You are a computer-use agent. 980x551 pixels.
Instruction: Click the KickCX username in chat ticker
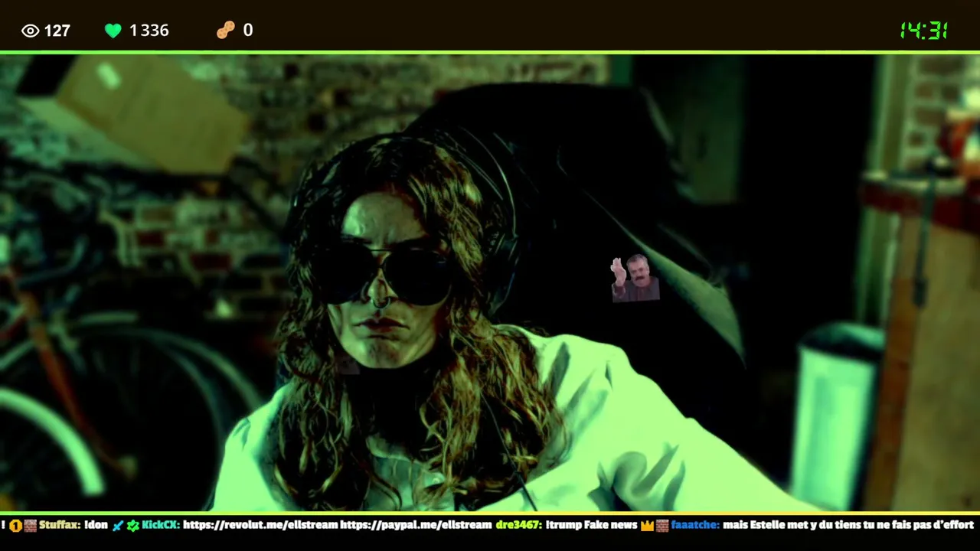point(161,525)
